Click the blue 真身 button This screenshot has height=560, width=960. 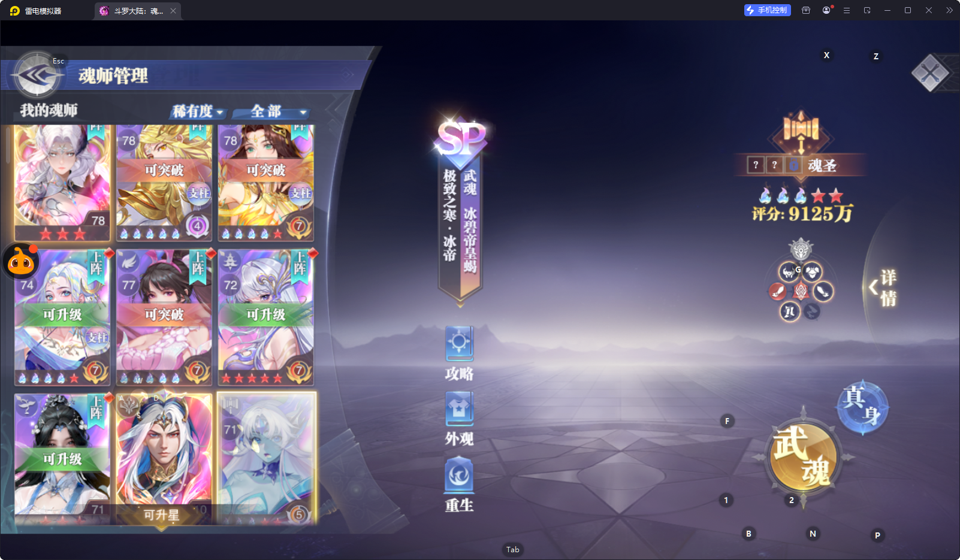pyautogui.click(x=862, y=407)
